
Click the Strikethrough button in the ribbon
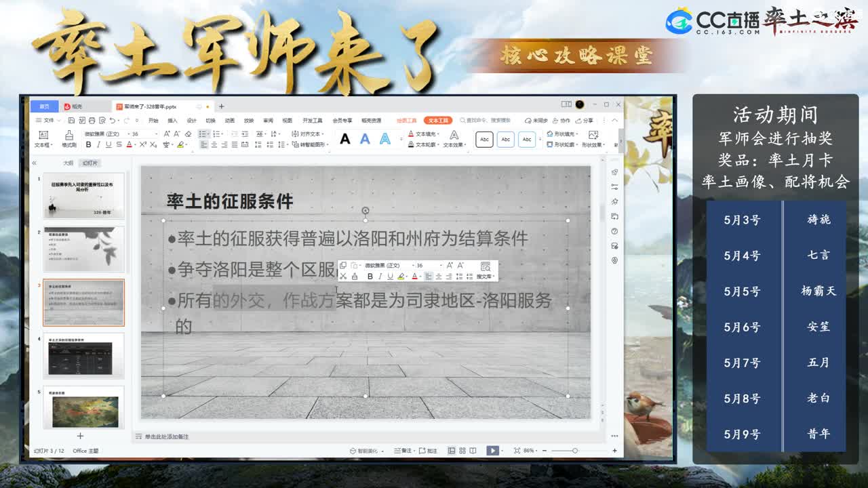[x=119, y=144]
